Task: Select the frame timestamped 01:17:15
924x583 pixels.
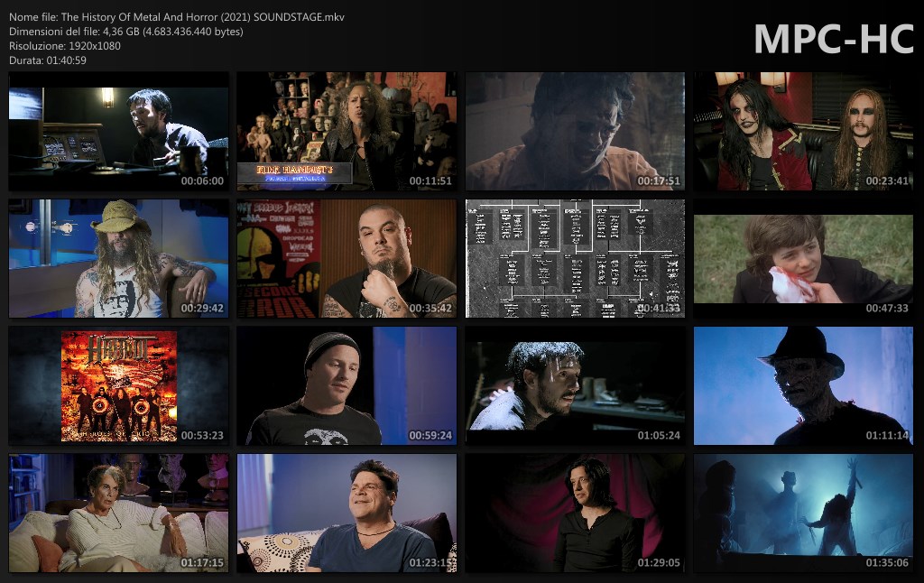Action: [118, 513]
